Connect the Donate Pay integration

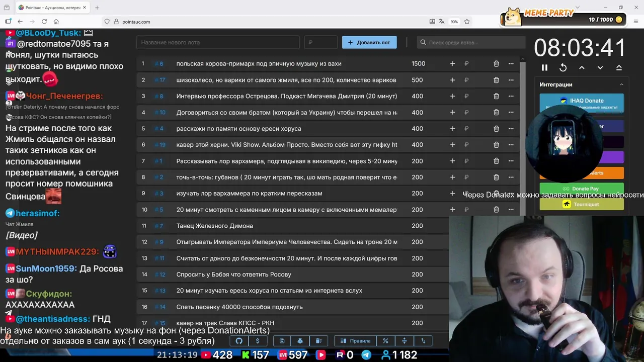click(x=582, y=189)
